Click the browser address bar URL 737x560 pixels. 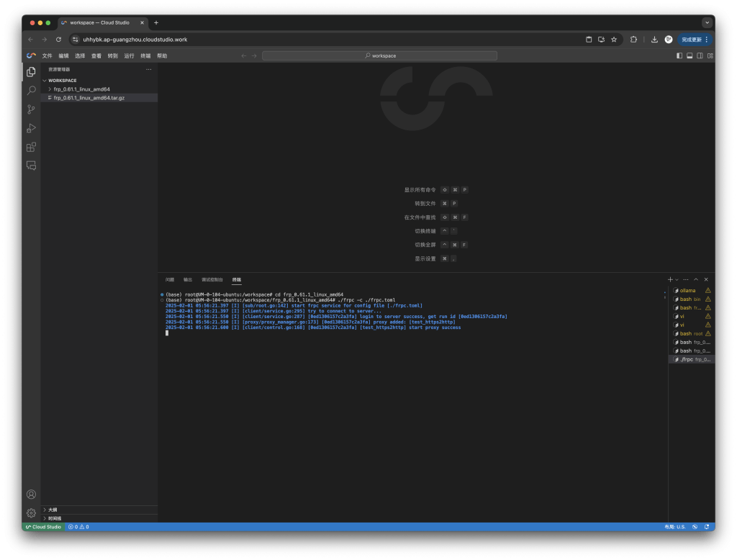(135, 40)
